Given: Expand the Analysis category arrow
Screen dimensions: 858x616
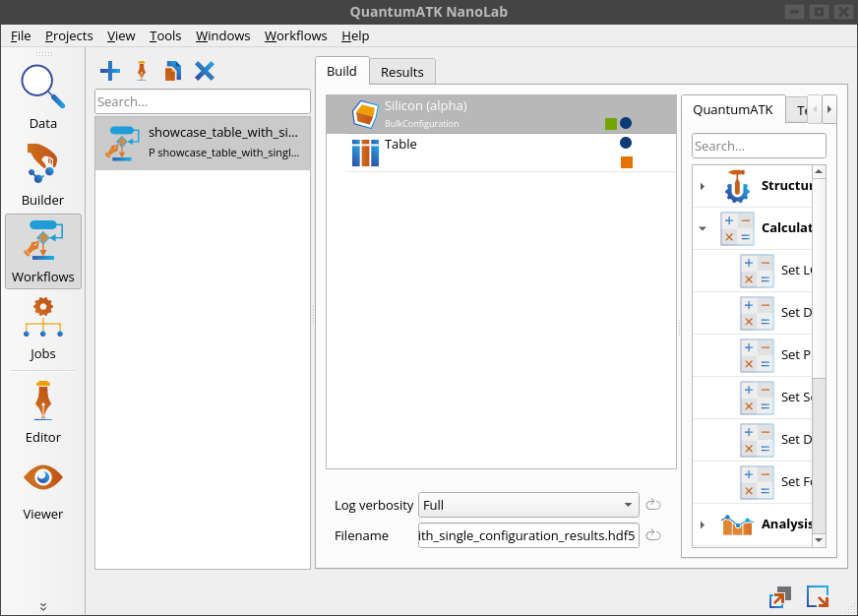Looking at the screenshot, I should pos(703,524).
